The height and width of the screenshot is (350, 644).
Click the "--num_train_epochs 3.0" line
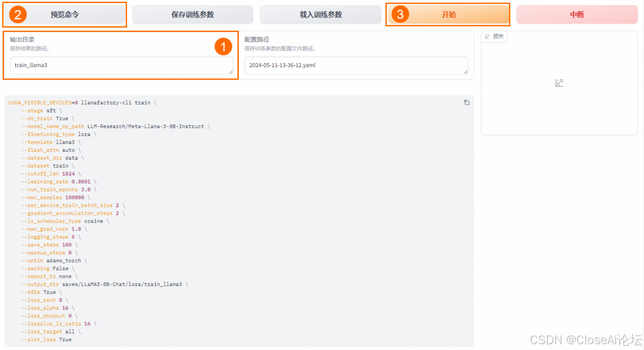(x=58, y=189)
